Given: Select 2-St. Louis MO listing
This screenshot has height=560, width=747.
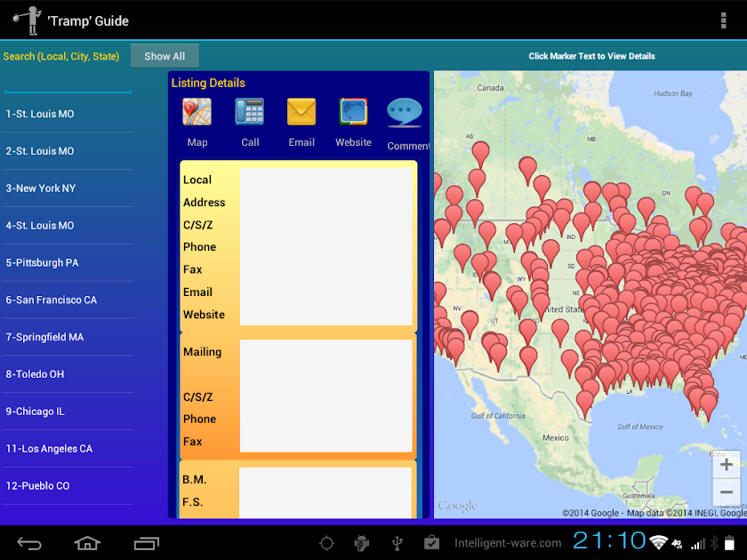Looking at the screenshot, I should 68,151.
